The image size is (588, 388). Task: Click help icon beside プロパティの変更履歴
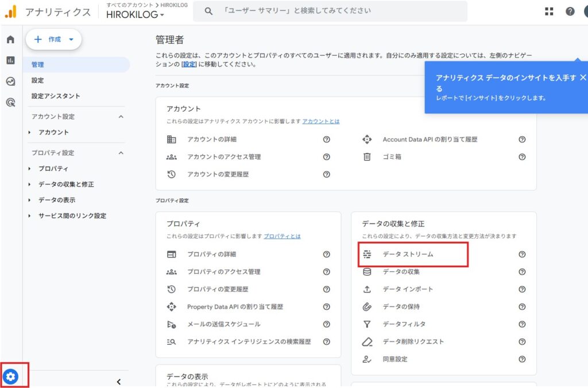(327, 289)
